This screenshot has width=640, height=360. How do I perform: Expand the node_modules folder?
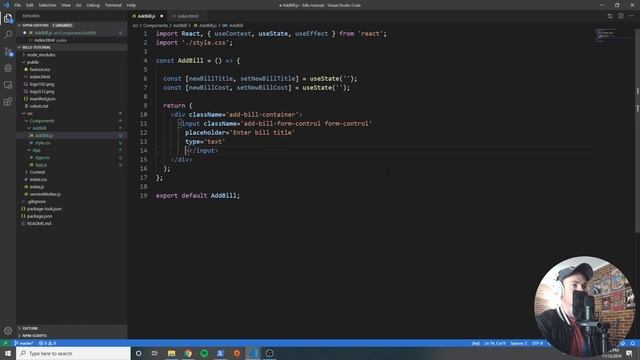(71, 55)
